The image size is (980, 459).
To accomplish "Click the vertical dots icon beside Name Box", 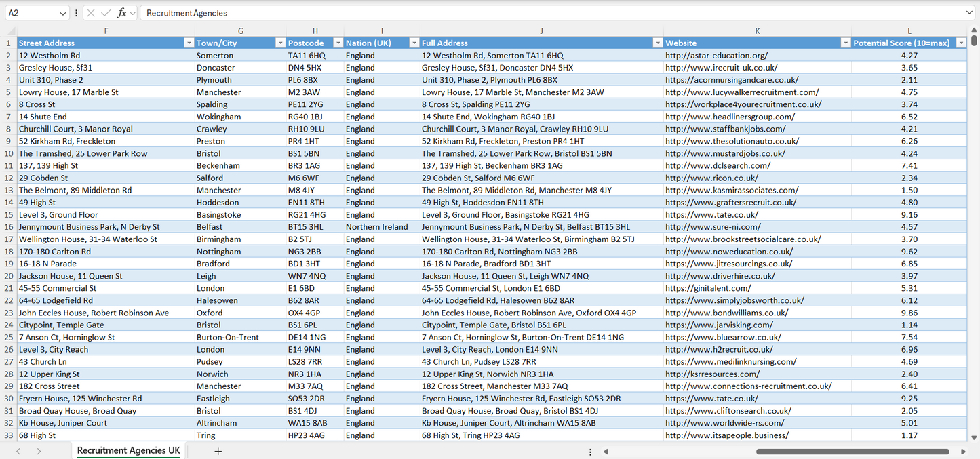I will pos(76,12).
